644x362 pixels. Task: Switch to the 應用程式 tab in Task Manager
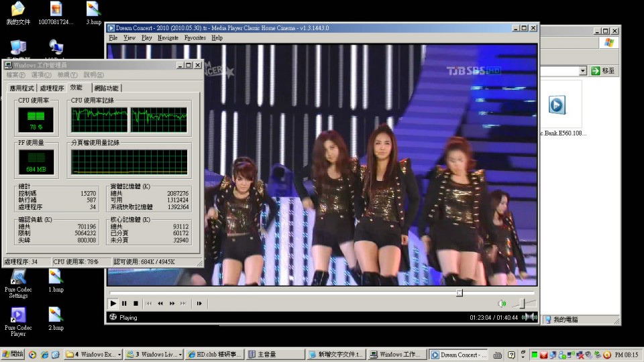click(x=21, y=88)
